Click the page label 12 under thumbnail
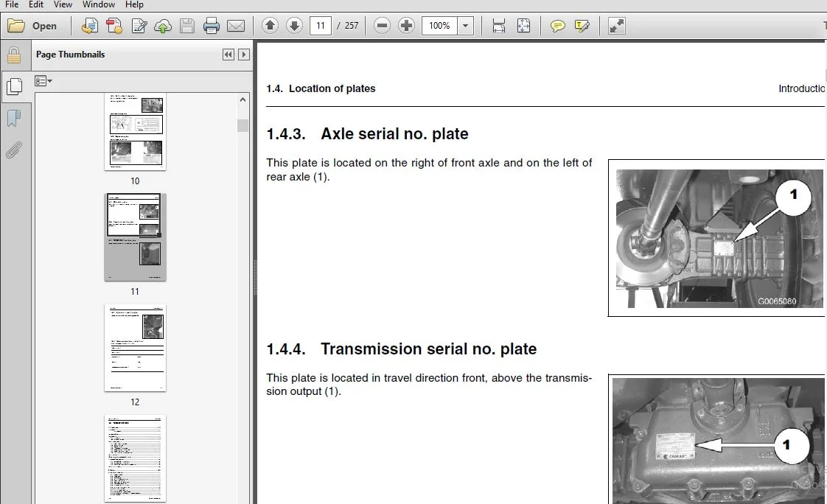The height and width of the screenshot is (504, 827). click(x=135, y=402)
